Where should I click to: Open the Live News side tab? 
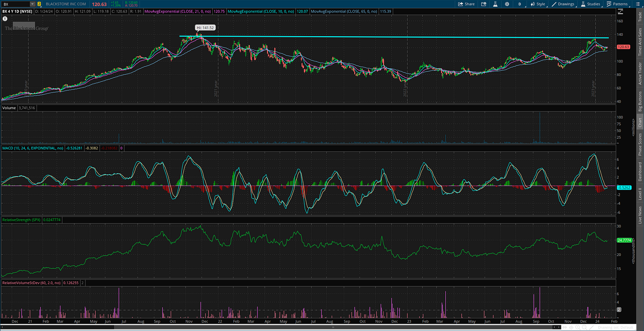(640, 214)
